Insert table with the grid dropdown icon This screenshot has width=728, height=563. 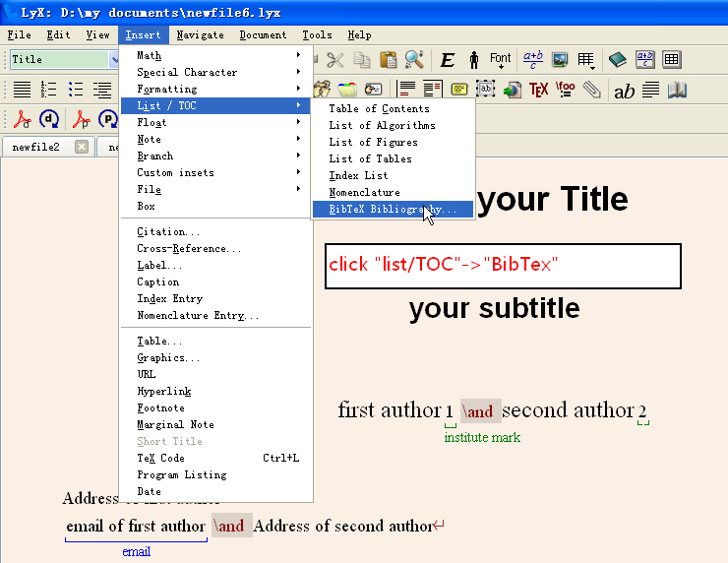[x=586, y=60]
